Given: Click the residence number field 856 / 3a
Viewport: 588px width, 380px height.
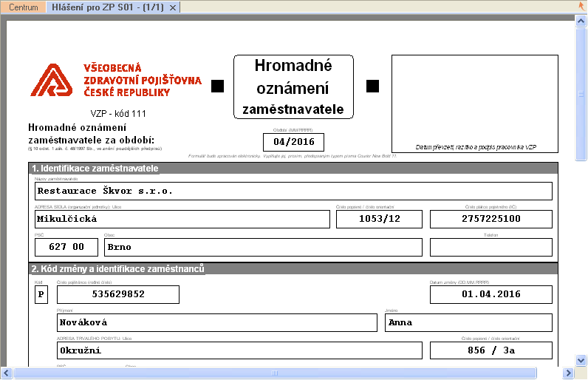Looking at the screenshot, I should coord(491,350).
